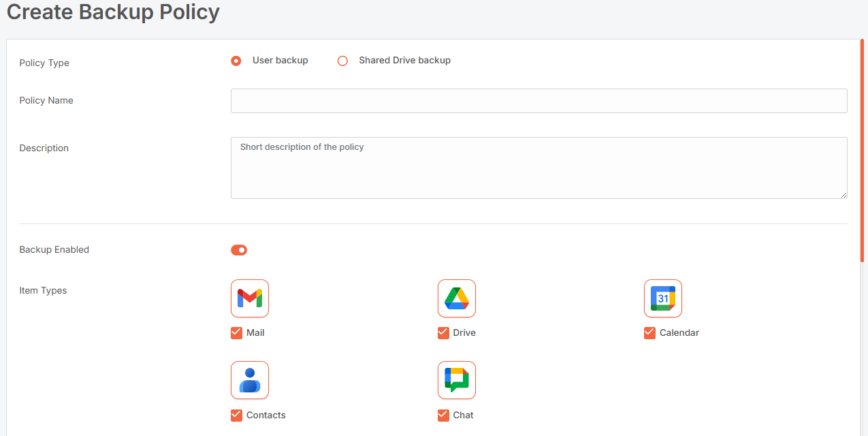The image size is (868, 436).
Task: Click the Policy Name label
Action: [x=46, y=100]
